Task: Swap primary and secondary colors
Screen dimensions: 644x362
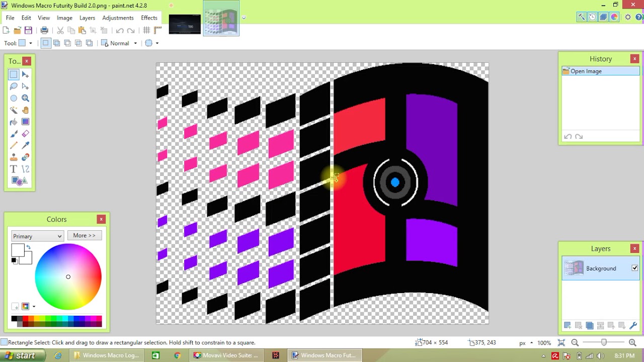Action: pyautogui.click(x=29, y=247)
